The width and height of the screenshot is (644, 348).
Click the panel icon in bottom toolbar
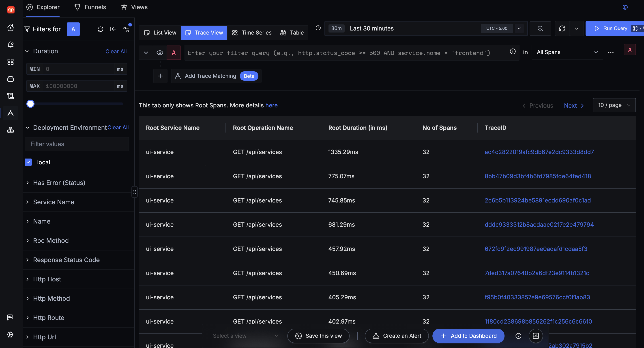point(536,336)
